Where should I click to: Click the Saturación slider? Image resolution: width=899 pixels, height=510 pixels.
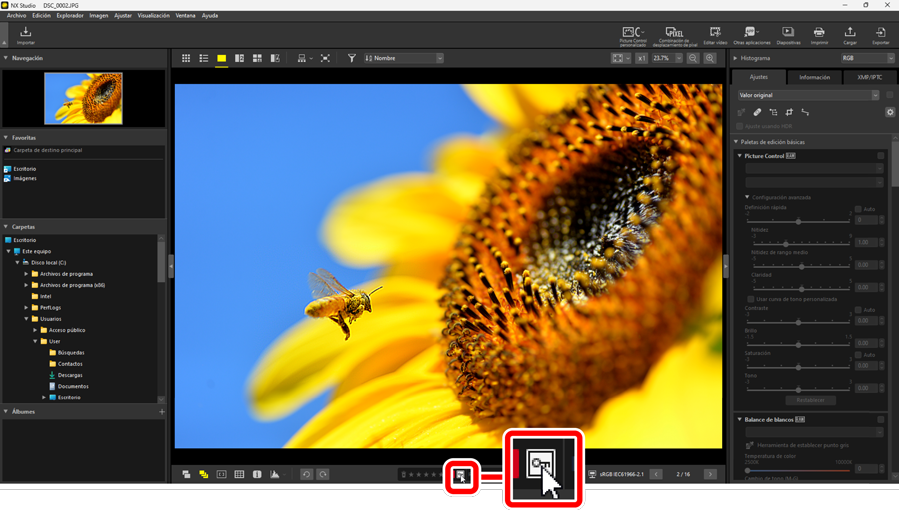point(798,366)
